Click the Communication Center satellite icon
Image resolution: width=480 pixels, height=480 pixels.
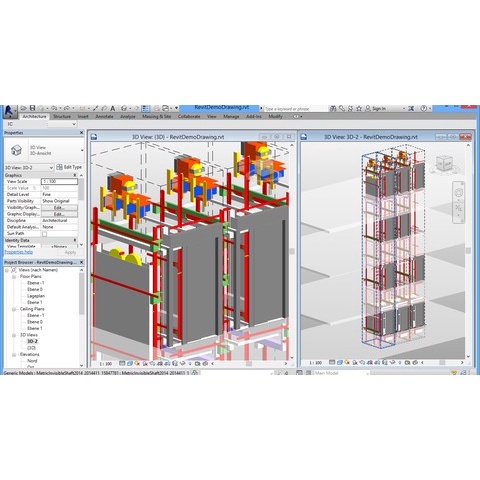[x=350, y=108]
